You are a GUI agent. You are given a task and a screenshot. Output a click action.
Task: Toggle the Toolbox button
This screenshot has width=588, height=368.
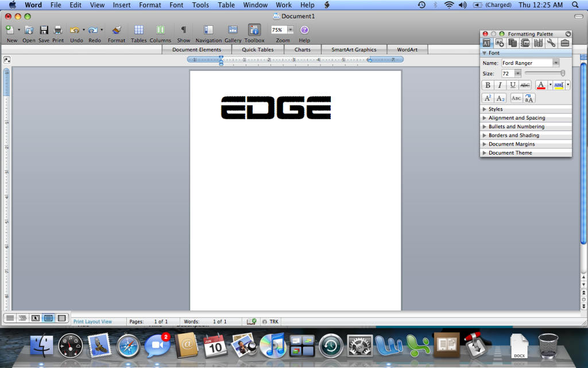pos(254,30)
